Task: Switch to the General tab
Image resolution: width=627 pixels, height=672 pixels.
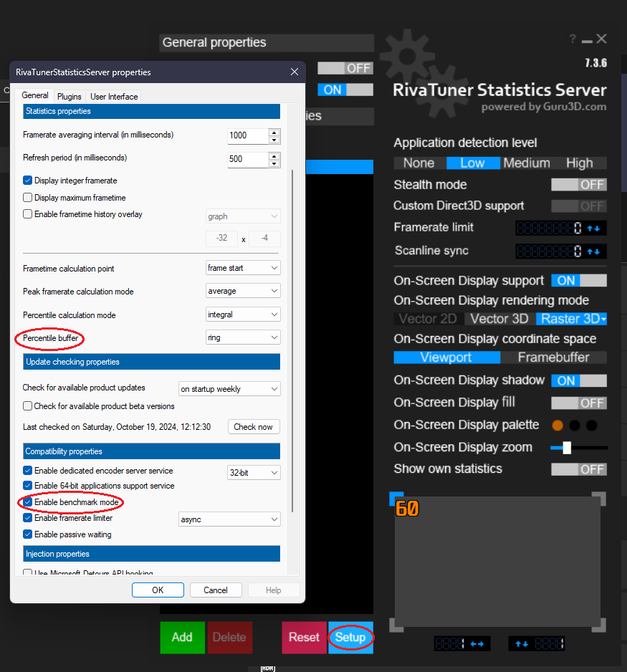Action: tap(35, 95)
